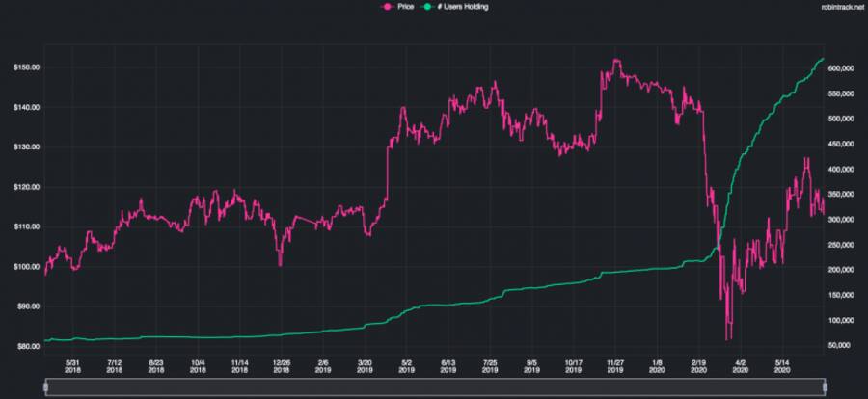
Task: Click the left handle of range selector
Action: click(x=46, y=386)
